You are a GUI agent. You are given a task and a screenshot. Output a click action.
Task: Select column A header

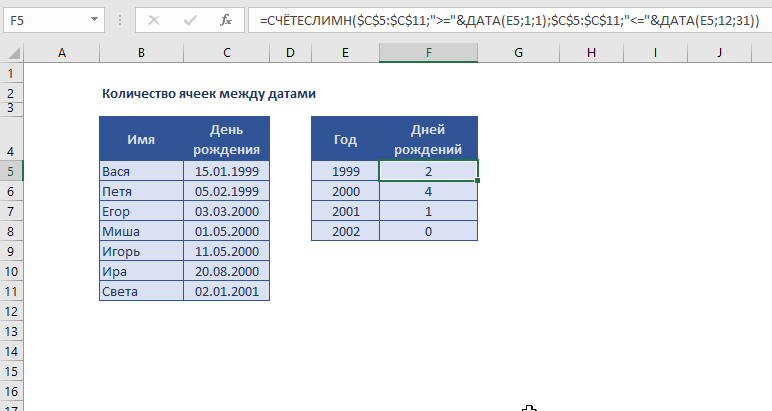pyautogui.click(x=62, y=53)
